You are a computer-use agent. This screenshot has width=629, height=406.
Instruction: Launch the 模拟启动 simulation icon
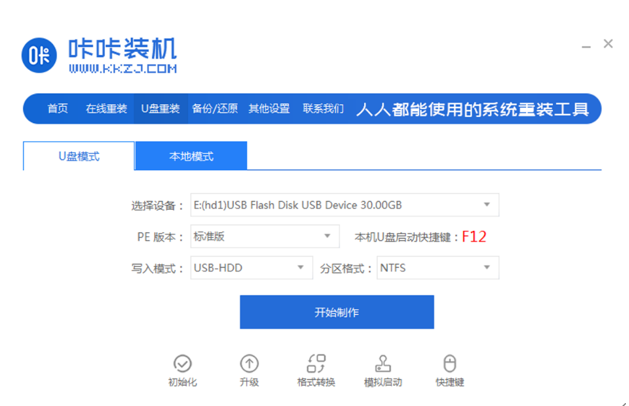pyautogui.click(x=383, y=363)
